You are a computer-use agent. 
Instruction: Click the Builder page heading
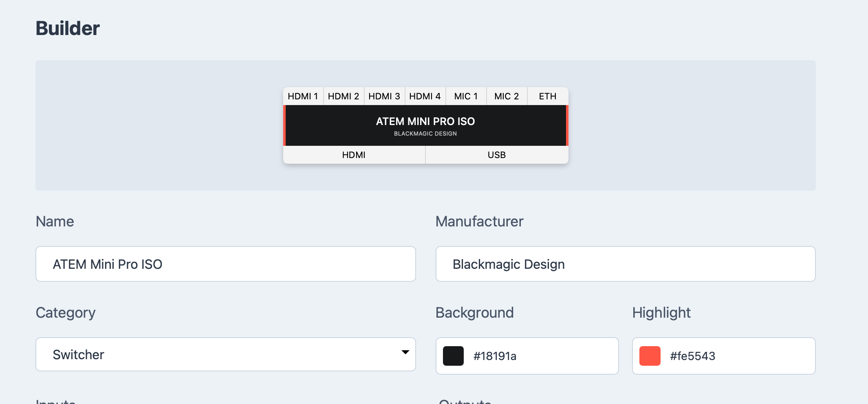(68, 29)
